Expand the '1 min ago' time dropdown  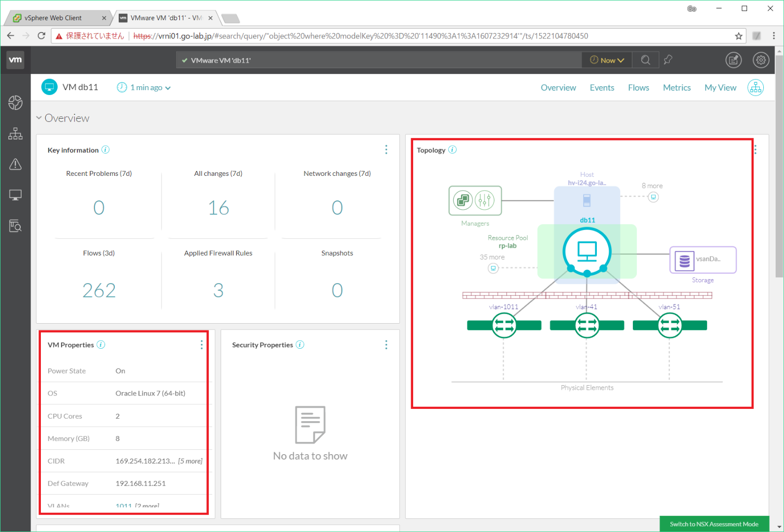click(x=144, y=88)
